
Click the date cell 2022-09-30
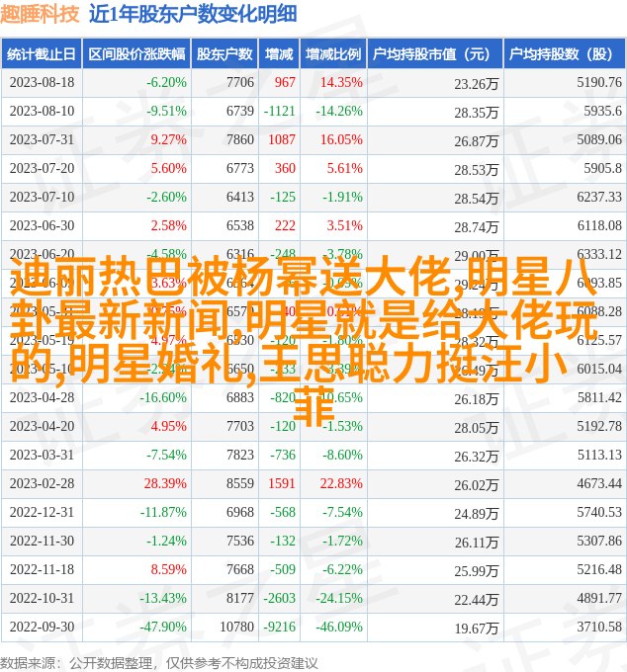42,628
